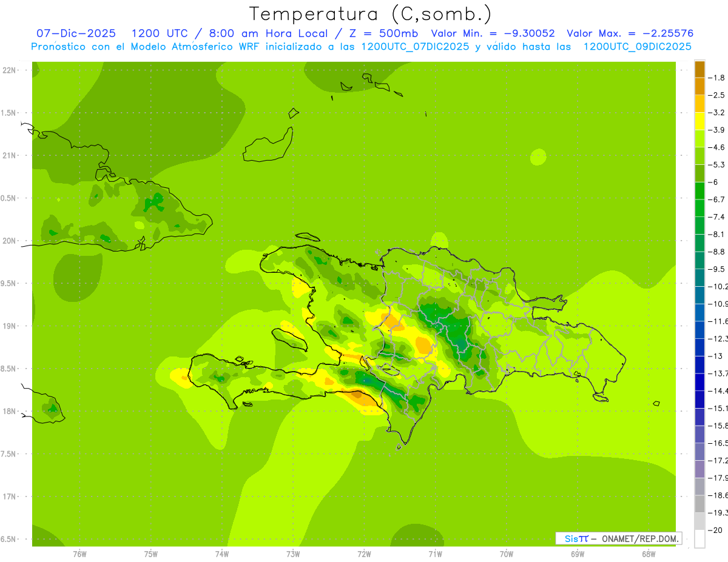
Task: Click the green legend swatch between -6 and -6.7
Action: click(699, 190)
